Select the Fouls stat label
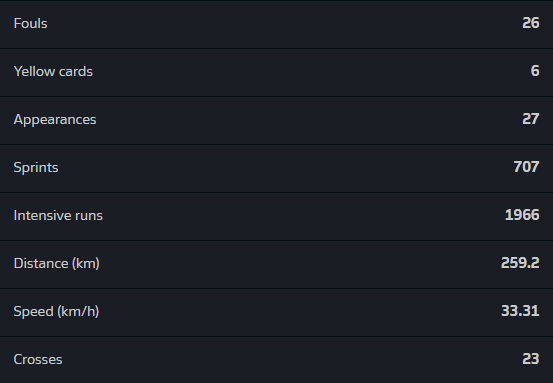The width and height of the screenshot is (553, 383). point(30,24)
